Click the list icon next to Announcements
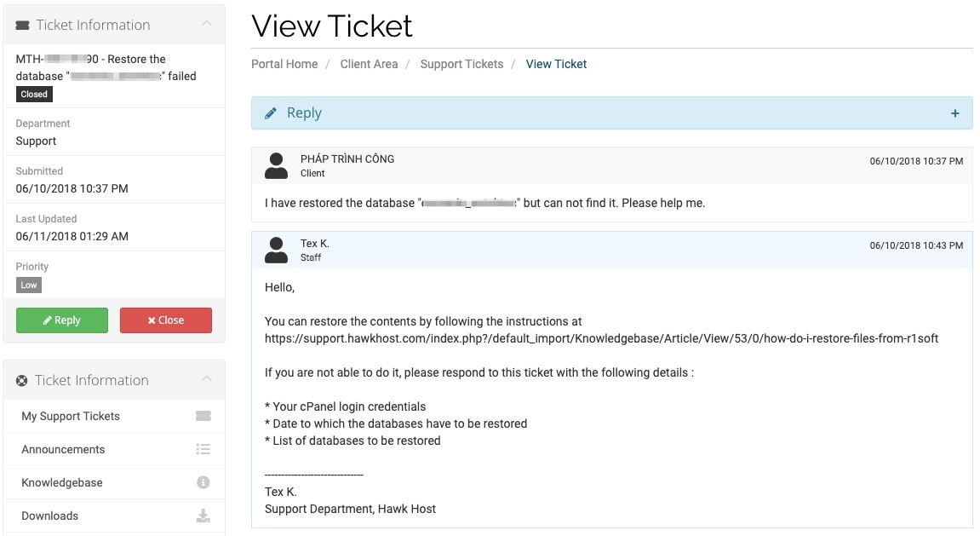 (x=203, y=449)
